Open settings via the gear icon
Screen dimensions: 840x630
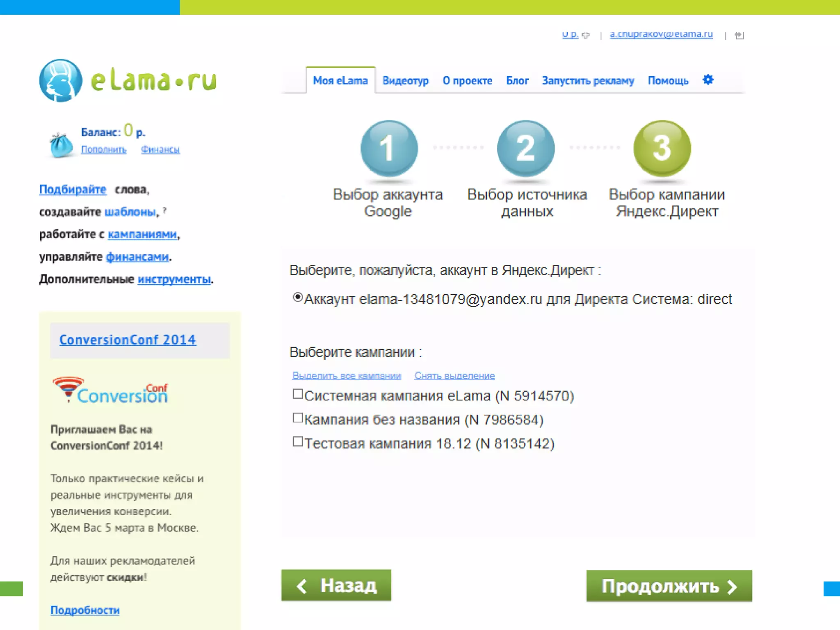pyautogui.click(x=708, y=80)
